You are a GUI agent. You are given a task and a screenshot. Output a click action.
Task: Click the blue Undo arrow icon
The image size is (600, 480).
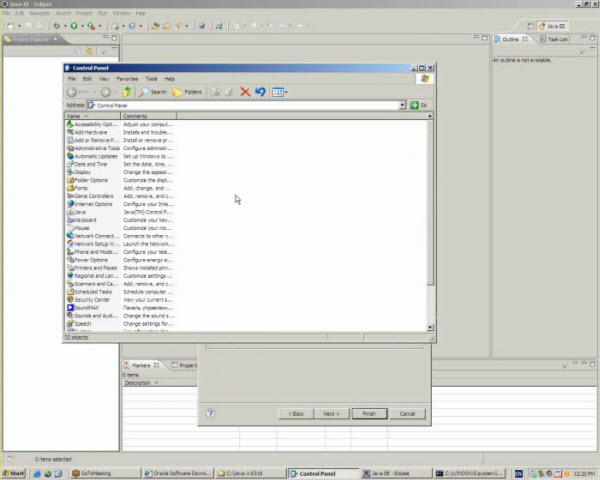[260, 92]
